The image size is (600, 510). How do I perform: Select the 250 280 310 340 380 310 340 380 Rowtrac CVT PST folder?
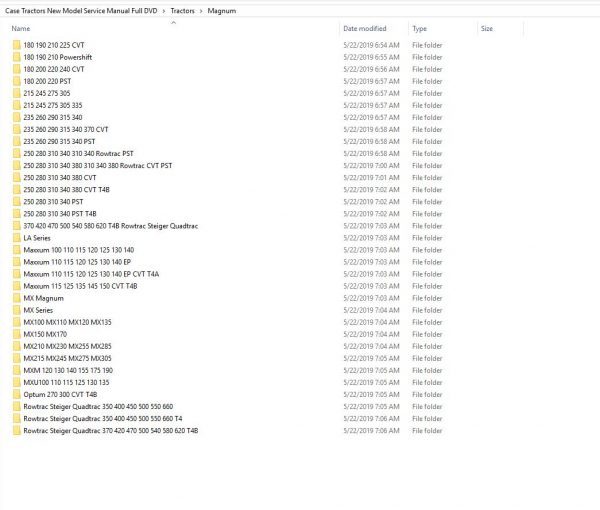98,166
